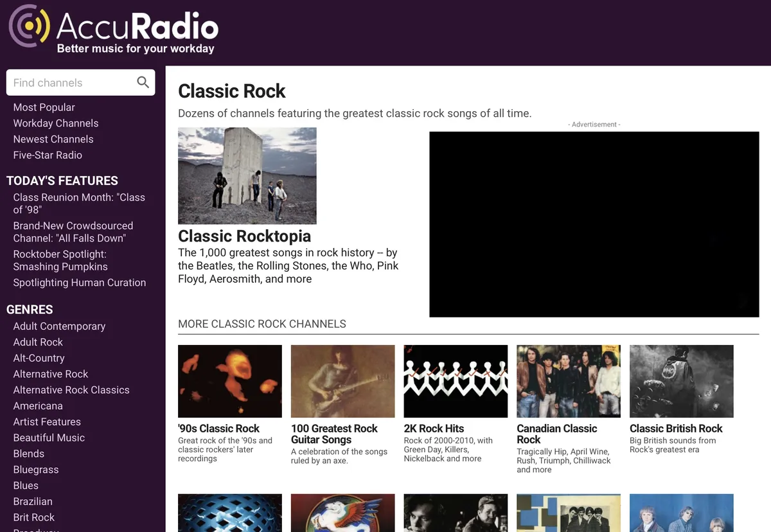Viewport: 771px width, 532px height.
Task: Type in the Find channels field
Action: pos(71,83)
